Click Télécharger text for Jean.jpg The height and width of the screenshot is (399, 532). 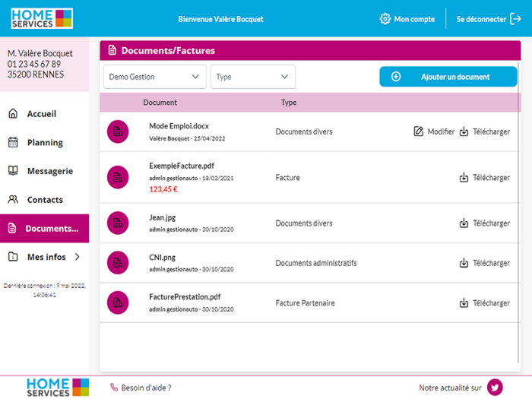[491, 223]
